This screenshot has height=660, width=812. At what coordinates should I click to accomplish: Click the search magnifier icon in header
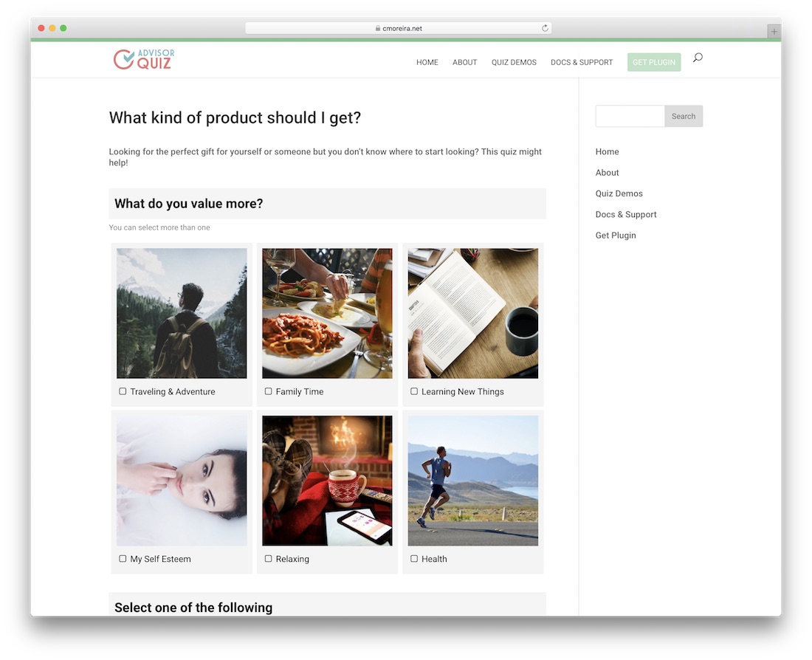(x=698, y=57)
